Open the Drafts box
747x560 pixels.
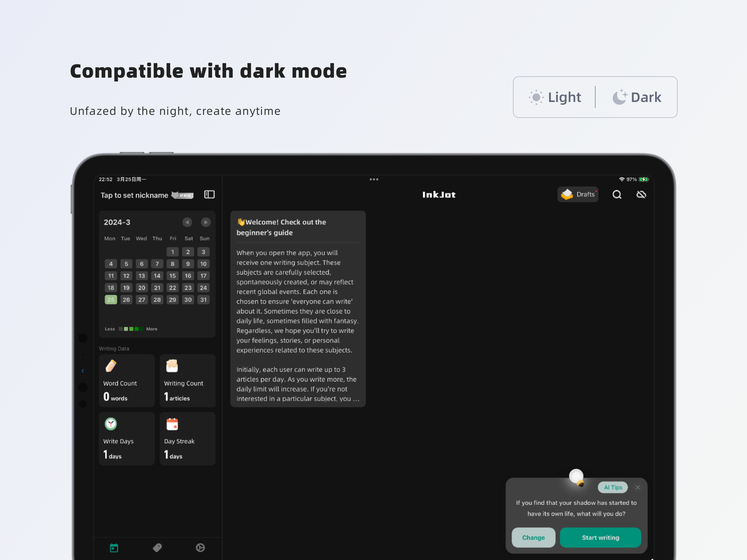(x=578, y=194)
